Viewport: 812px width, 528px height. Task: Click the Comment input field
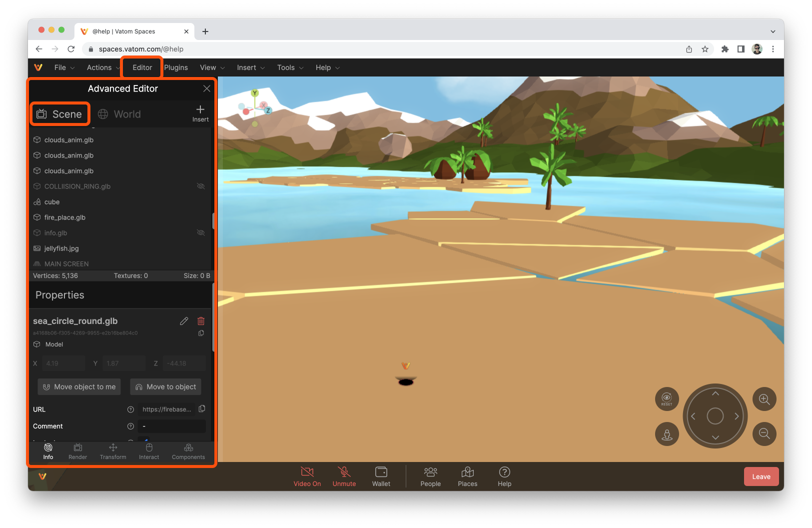pyautogui.click(x=172, y=426)
